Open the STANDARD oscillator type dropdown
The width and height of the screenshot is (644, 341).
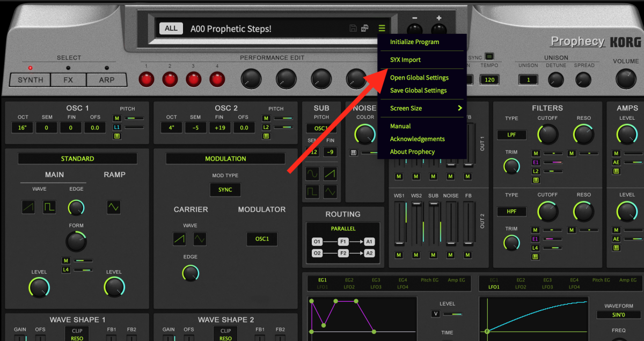(x=77, y=158)
